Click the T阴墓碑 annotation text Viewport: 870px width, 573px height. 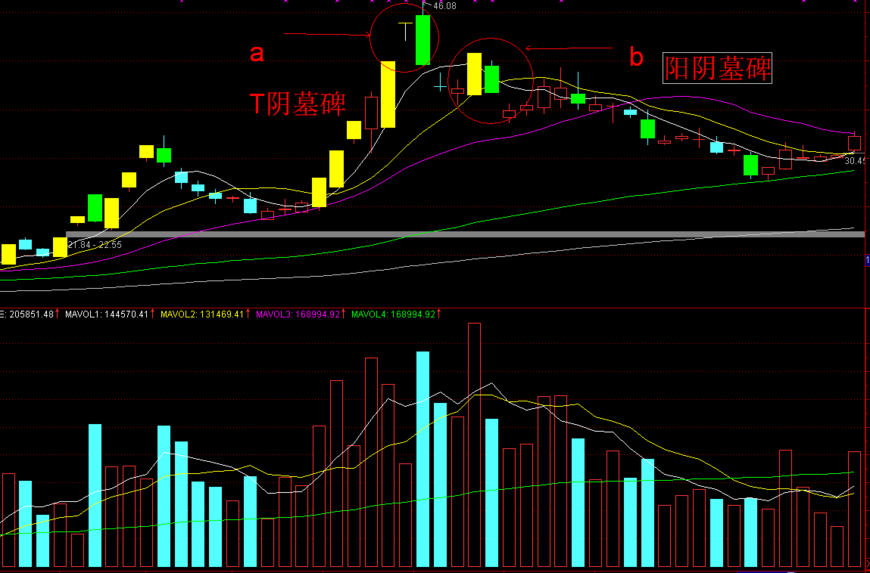point(298,104)
